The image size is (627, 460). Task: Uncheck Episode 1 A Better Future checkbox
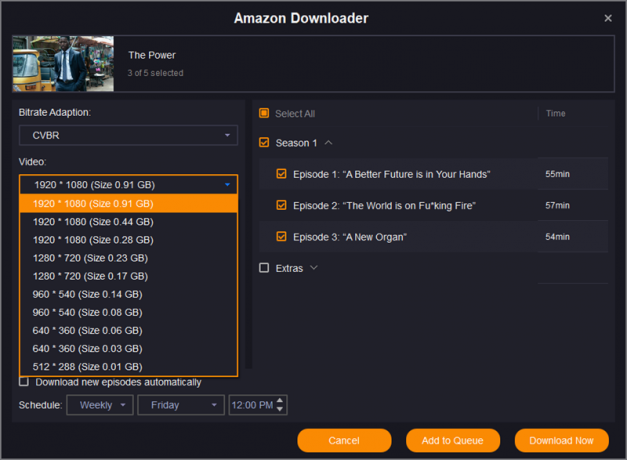click(x=282, y=174)
